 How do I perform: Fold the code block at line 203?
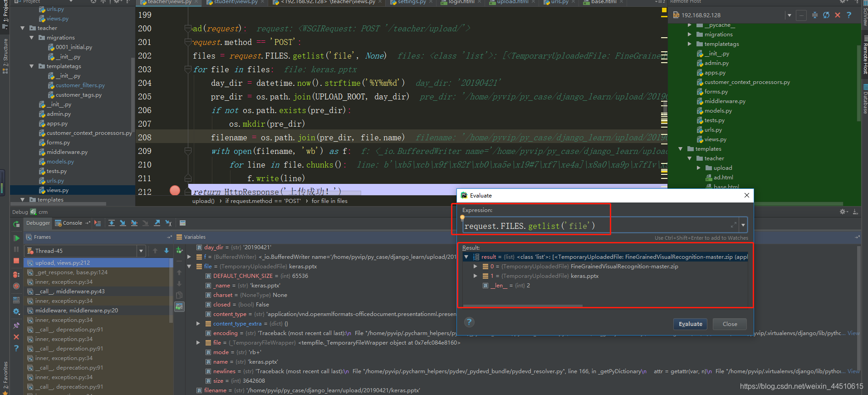click(188, 69)
